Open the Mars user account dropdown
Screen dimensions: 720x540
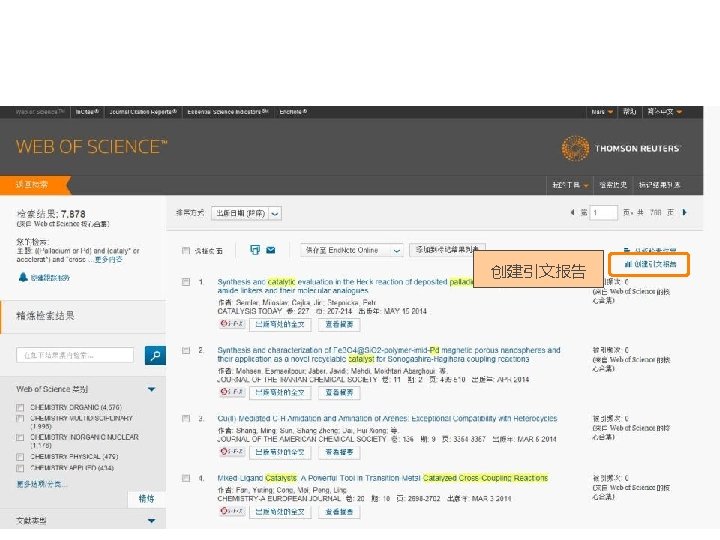(x=602, y=112)
